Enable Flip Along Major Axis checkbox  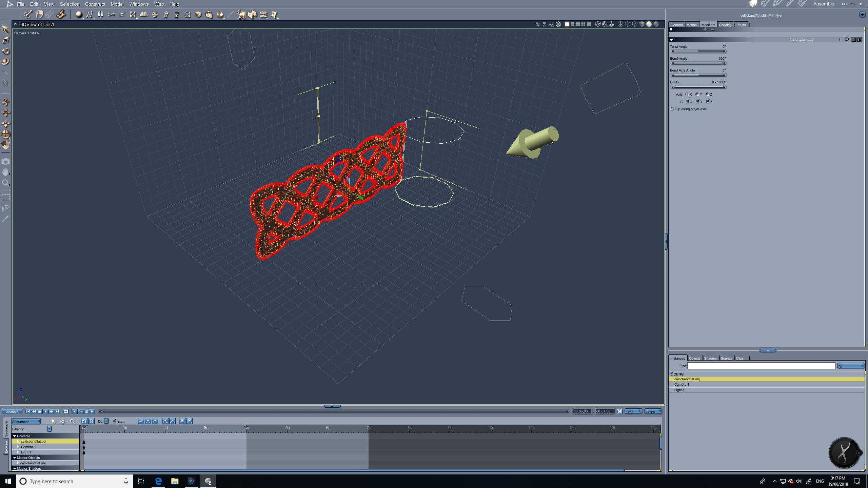[x=672, y=109]
